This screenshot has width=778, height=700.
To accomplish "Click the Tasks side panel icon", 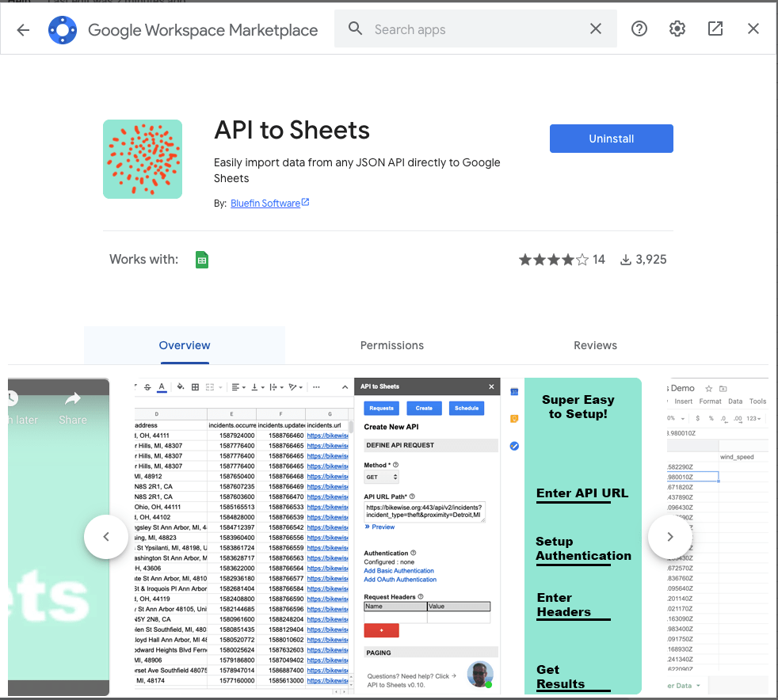I will (514, 446).
